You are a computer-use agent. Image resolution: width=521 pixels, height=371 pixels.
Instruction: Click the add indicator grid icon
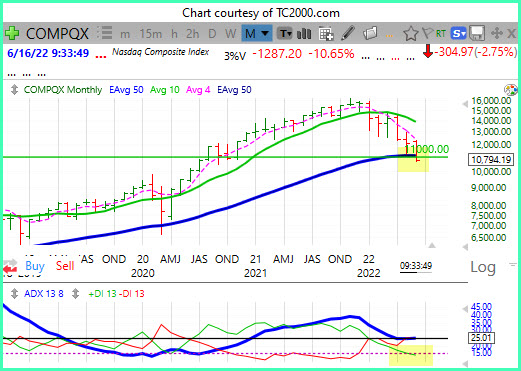coord(326,34)
